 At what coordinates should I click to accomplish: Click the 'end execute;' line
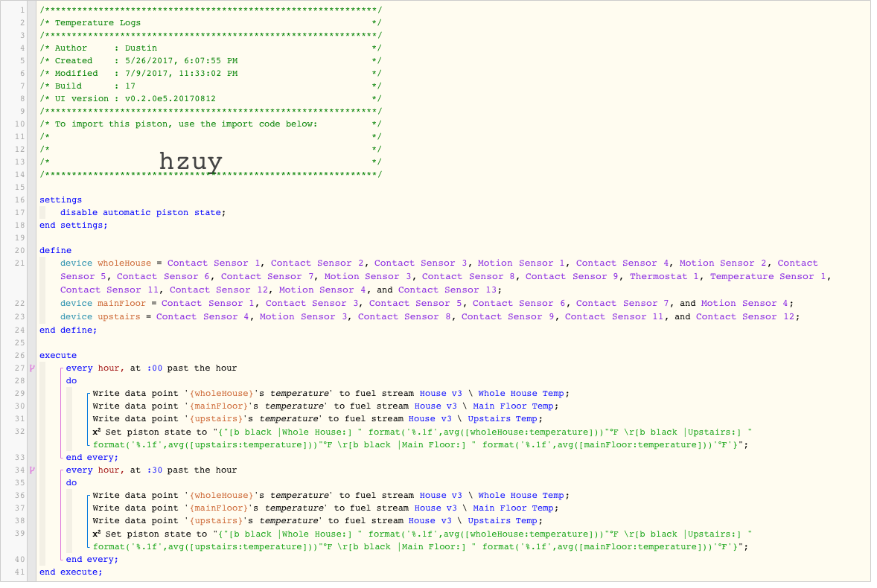(71, 572)
